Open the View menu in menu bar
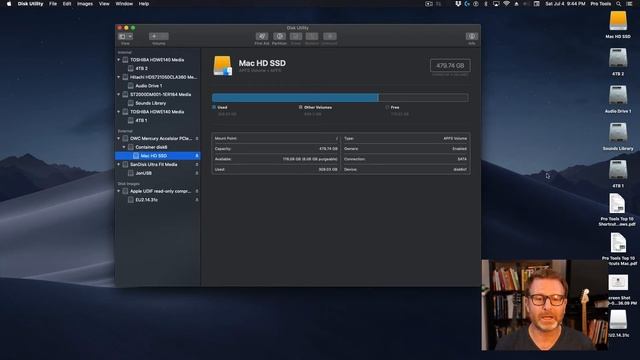The image size is (640, 360). pyautogui.click(x=104, y=4)
